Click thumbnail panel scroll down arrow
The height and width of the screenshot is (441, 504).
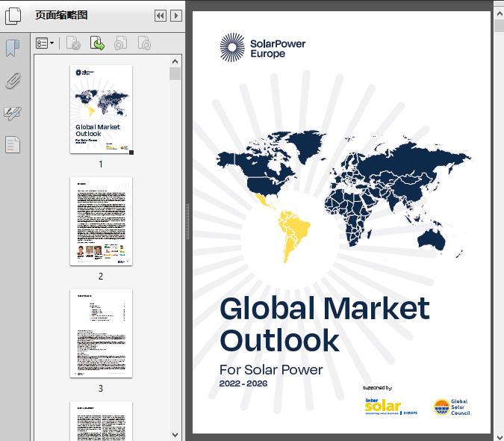click(175, 435)
